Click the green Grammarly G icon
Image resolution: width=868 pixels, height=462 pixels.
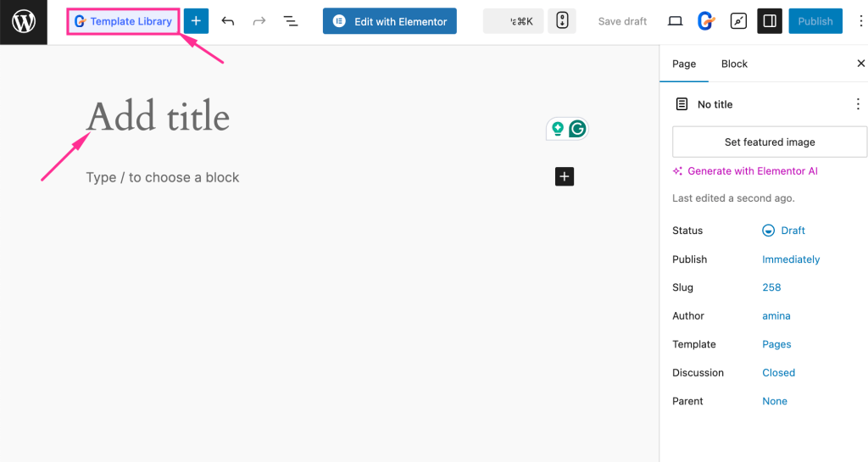[577, 129]
